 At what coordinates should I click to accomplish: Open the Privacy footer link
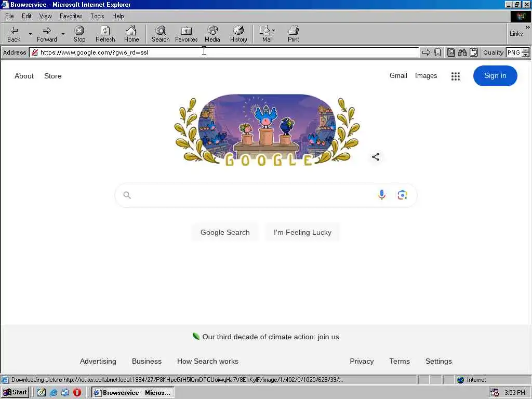tap(362, 362)
